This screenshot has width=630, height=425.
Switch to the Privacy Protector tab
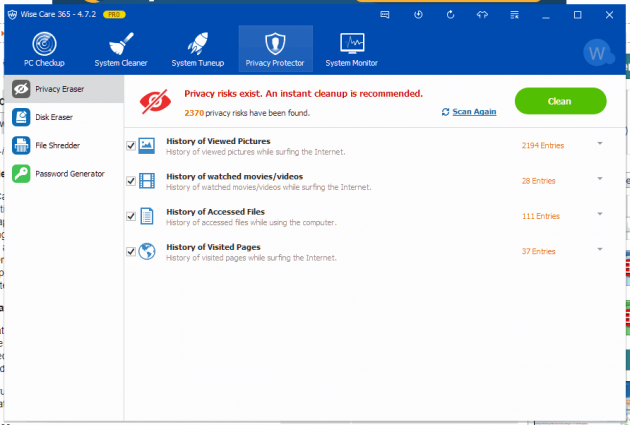click(x=275, y=50)
